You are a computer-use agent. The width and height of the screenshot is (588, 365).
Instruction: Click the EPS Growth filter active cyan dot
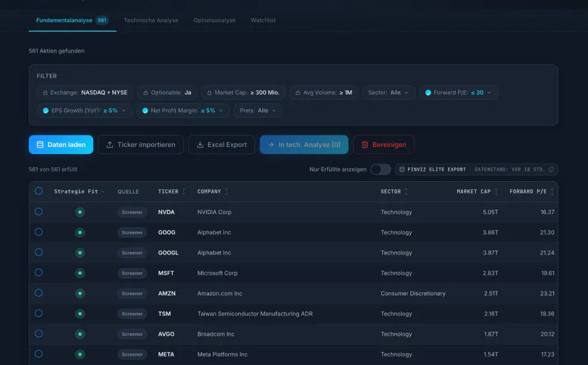(46, 111)
